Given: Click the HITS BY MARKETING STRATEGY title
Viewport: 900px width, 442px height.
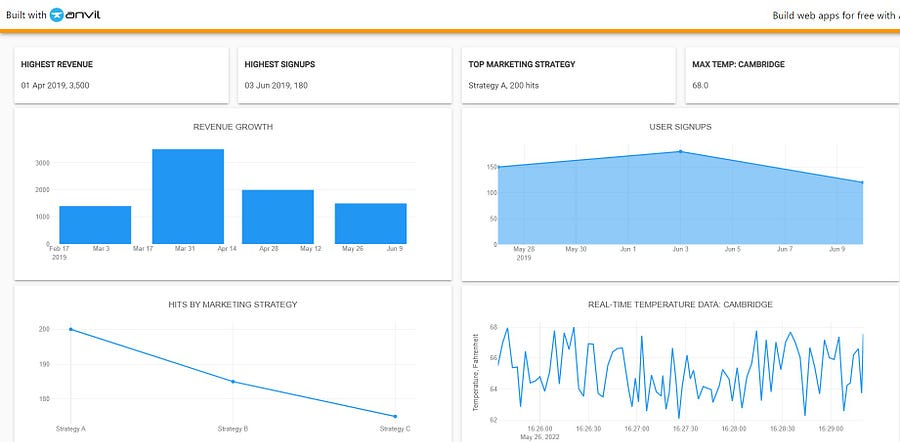Looking at the screenshot, I should pos(233,305).
